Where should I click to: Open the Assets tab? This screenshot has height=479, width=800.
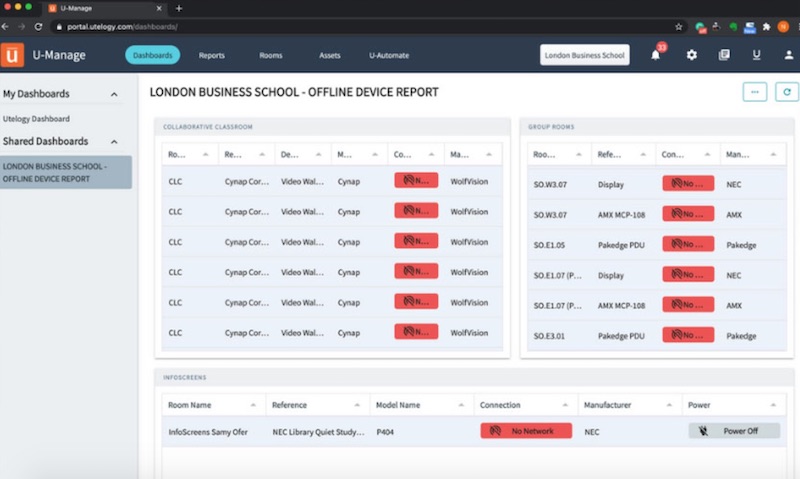tap(330, 55)
